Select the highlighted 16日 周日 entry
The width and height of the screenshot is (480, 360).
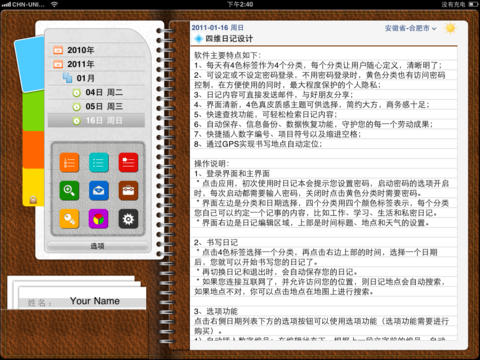pyautogui.click(x=96, y=120)
